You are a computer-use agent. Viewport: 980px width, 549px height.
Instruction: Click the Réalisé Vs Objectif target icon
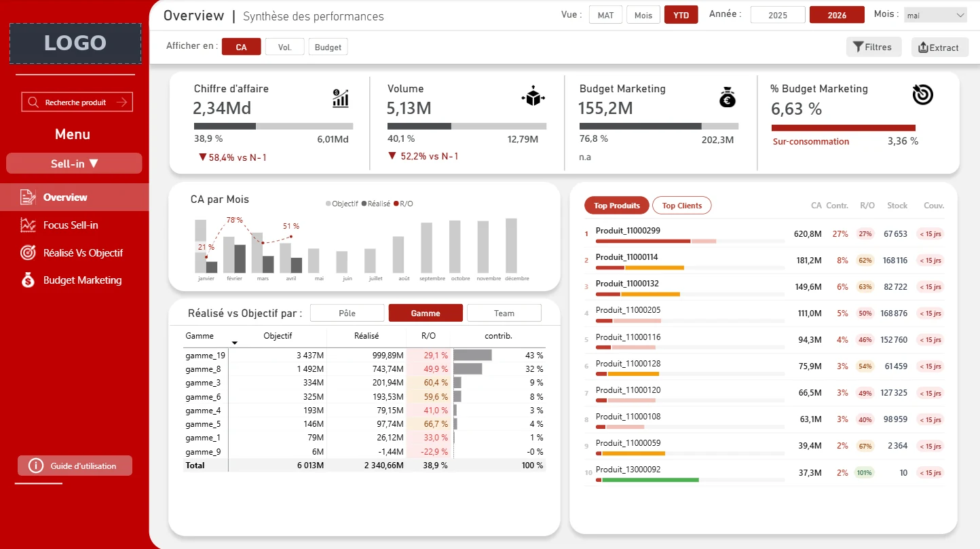(x=28, y=252)
